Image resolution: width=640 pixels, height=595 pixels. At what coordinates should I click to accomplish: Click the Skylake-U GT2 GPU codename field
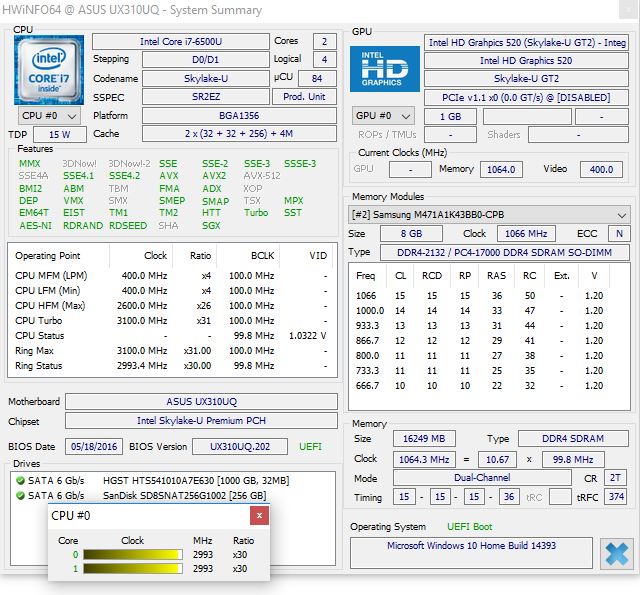(526, 79)
